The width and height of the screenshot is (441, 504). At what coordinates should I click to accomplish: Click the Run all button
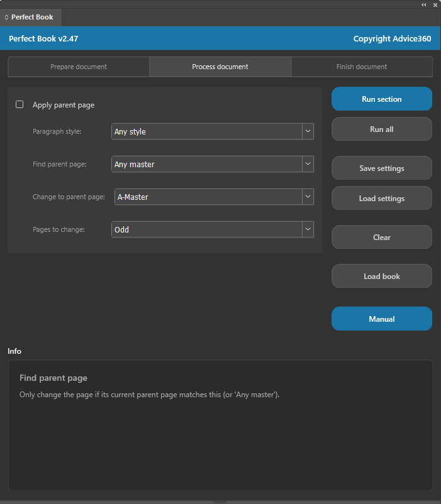(x=382, y=129)
